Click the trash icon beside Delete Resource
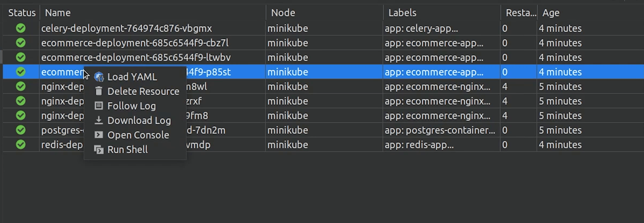Viewport: 644px width, 223px height. point(99,91)
